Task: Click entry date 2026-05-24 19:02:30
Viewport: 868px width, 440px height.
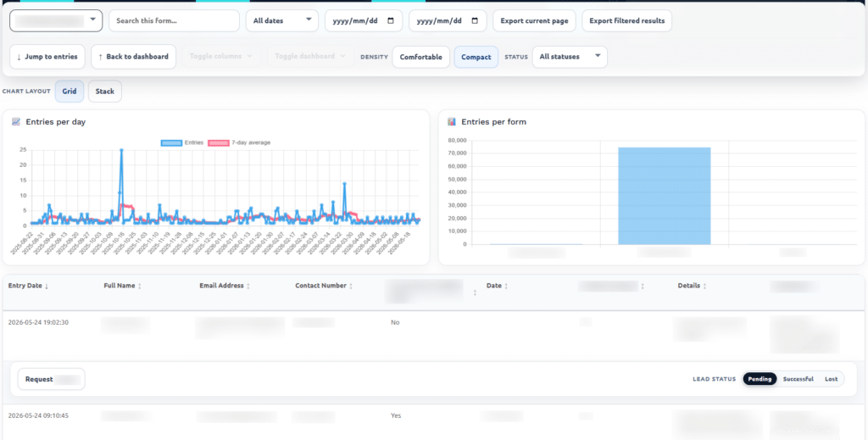Action: click(38, 322)
